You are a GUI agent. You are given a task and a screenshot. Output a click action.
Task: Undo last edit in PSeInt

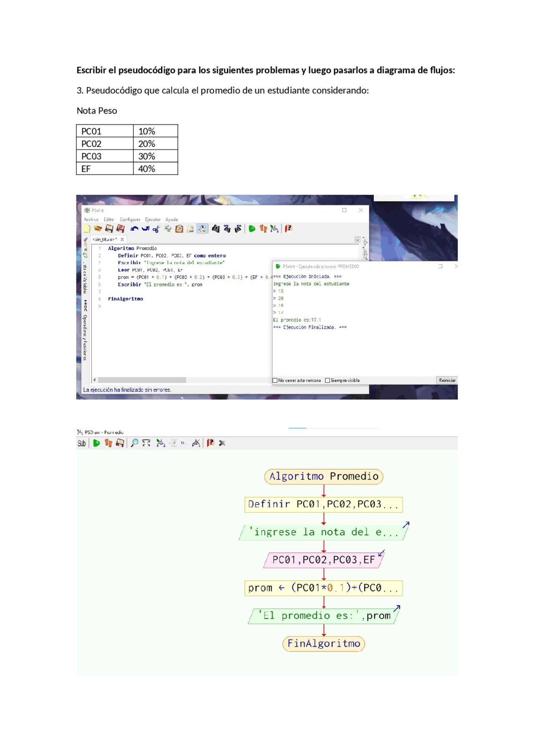pyautogui.click(x=134, y=229)
